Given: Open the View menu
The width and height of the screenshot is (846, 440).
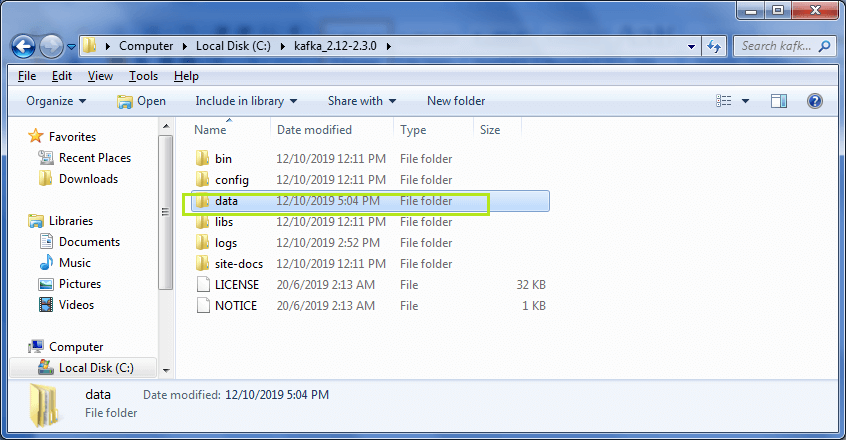Looking at the screenshot, I should pos(100,76).
